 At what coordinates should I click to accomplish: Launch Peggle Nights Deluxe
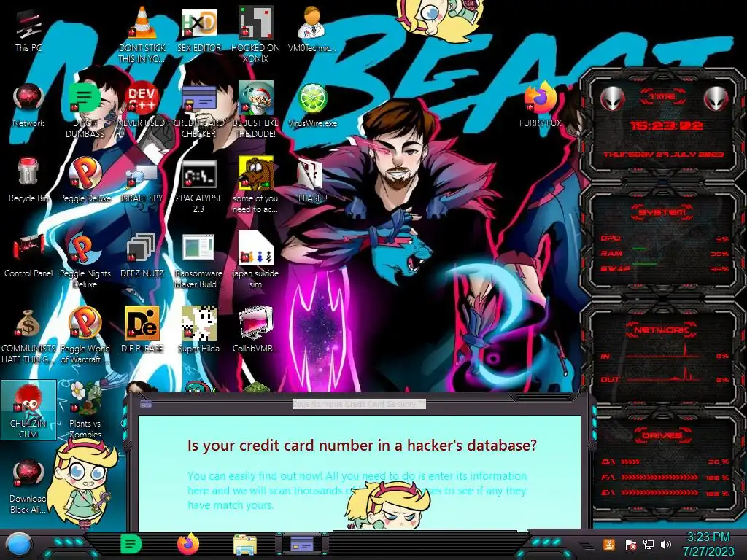click(85, 261)
